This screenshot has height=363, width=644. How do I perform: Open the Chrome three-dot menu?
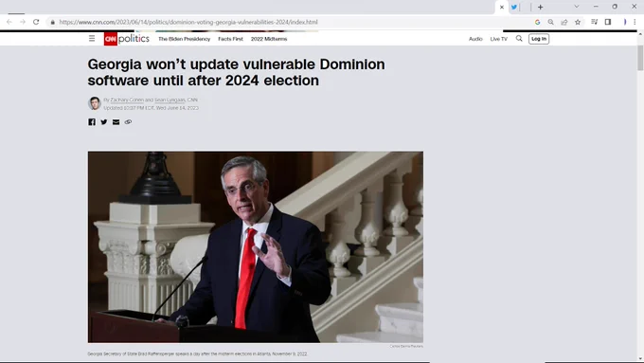(635, 22)
